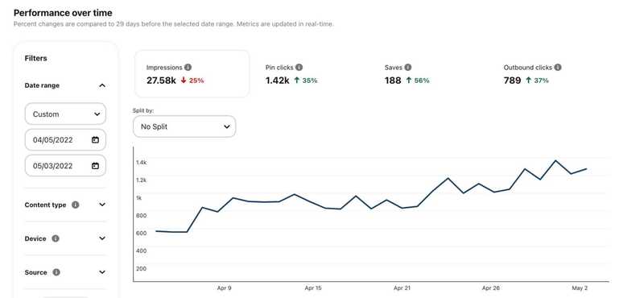Select the Outbound clicks metric
Image resolution: width=644 pixels, height=298 pixels.
[x=532, y=74]
